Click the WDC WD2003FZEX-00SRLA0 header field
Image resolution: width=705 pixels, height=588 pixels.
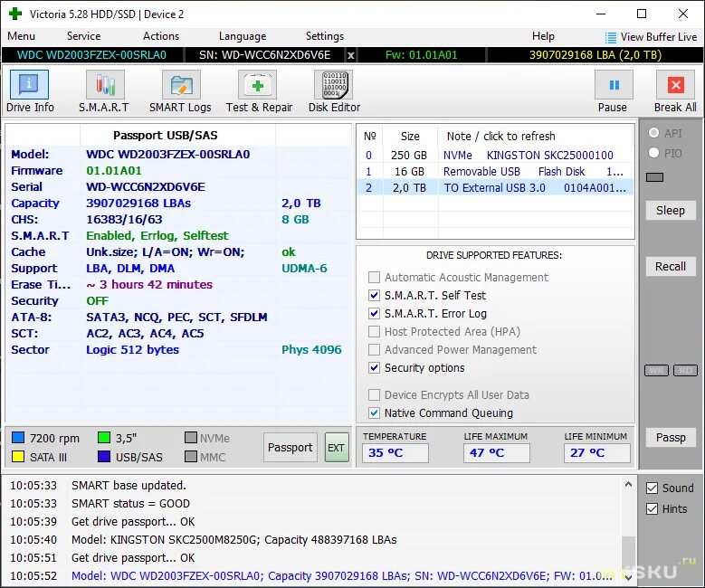pos(91,55)
